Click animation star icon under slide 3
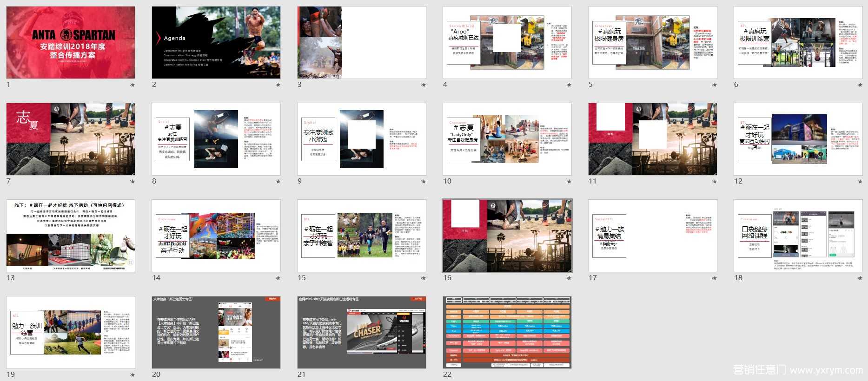 point(424,85)
